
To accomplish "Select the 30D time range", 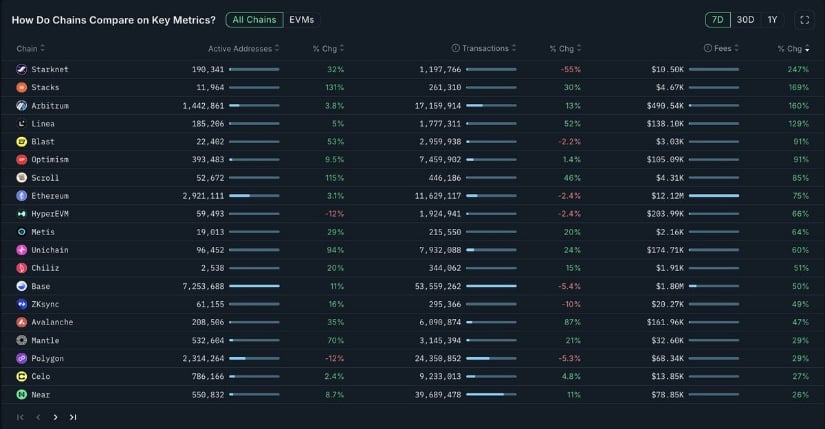I will pyautogui.click(x=745, y=20).
